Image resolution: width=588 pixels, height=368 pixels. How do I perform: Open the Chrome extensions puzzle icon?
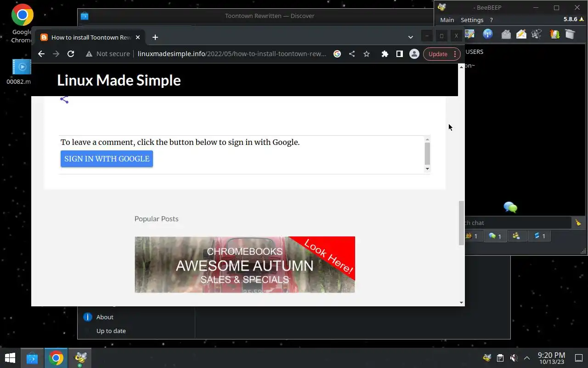click(x=385, y=54)
